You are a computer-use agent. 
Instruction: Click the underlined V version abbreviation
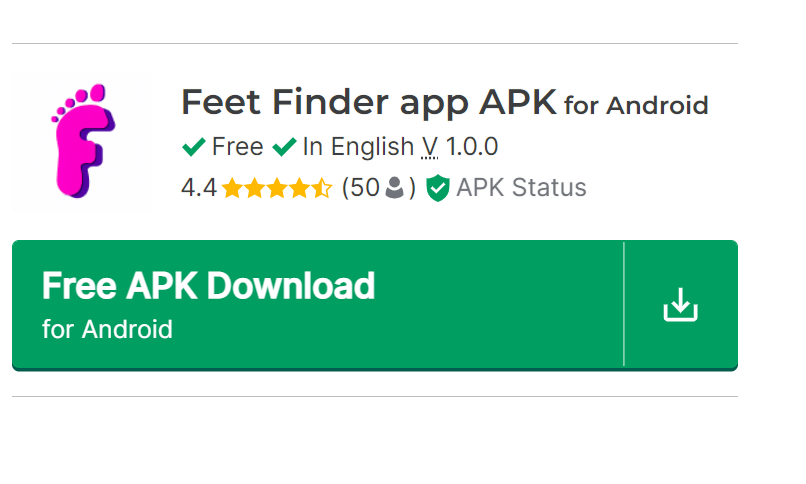(430, 147)
